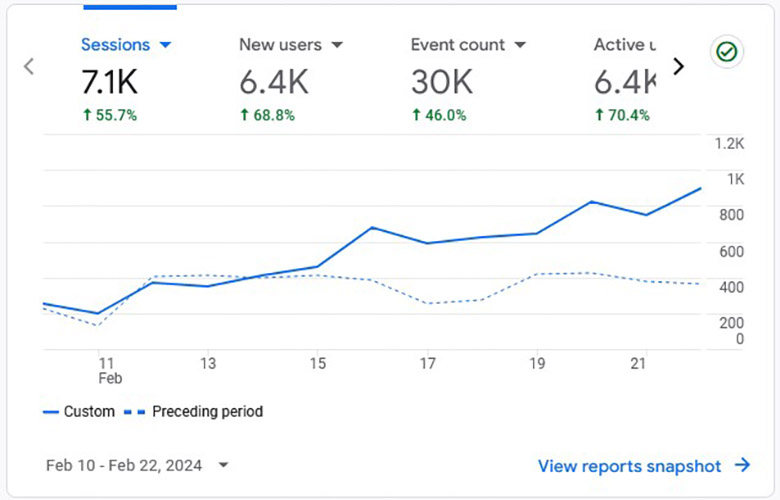Select the Sessions metric tab
Viewport: 780px width, 500px height.
[126, 80]
